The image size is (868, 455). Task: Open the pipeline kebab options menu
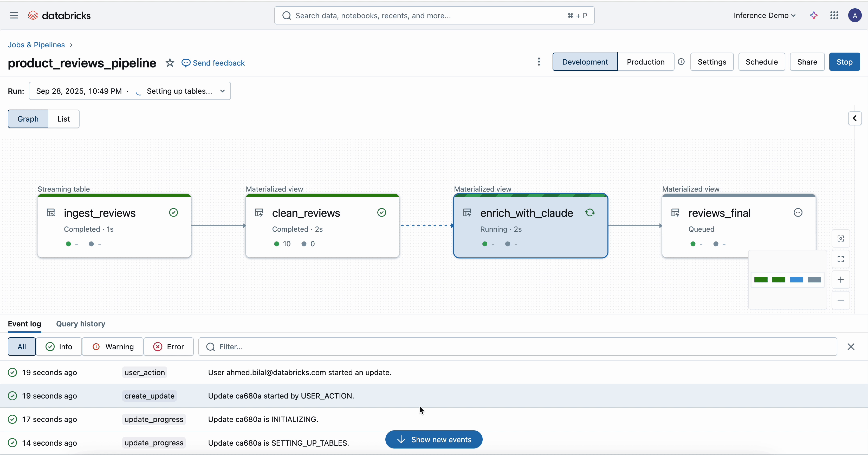pyautogui.click(x=539, y=62)
